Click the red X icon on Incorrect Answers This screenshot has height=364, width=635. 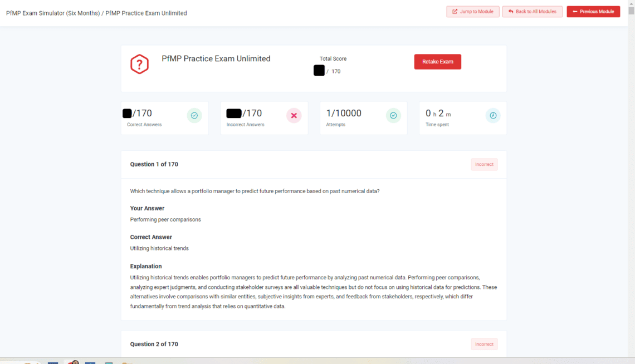(294, 115)
